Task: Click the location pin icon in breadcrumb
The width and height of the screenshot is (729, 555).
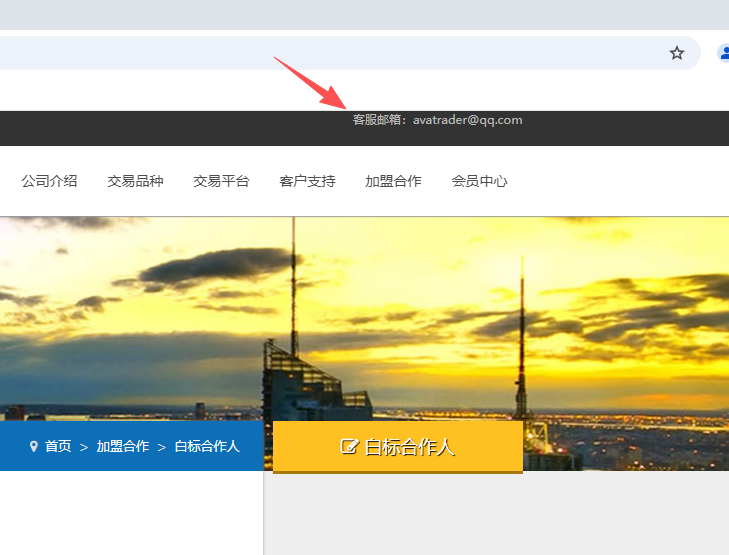Action: 34,446
